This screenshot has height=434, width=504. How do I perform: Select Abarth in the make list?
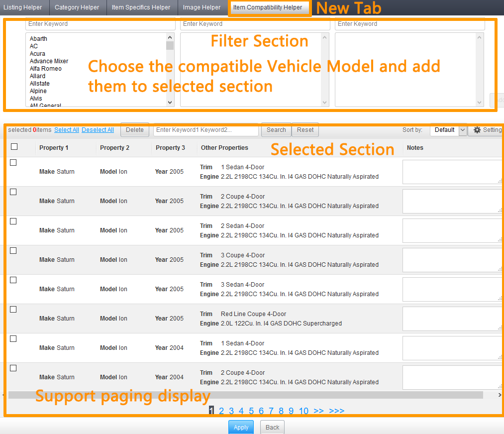pos(39,39)
